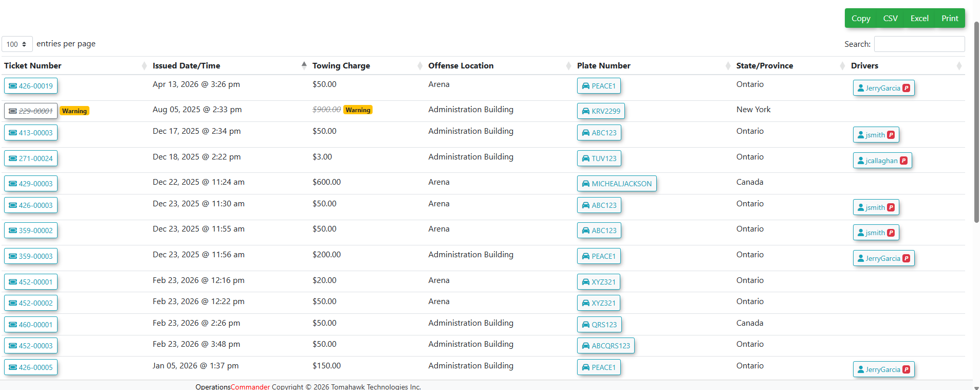Sort table by Ticket Number column
The height and width of the screenshot is (390, 980).
tap(33, 66)
